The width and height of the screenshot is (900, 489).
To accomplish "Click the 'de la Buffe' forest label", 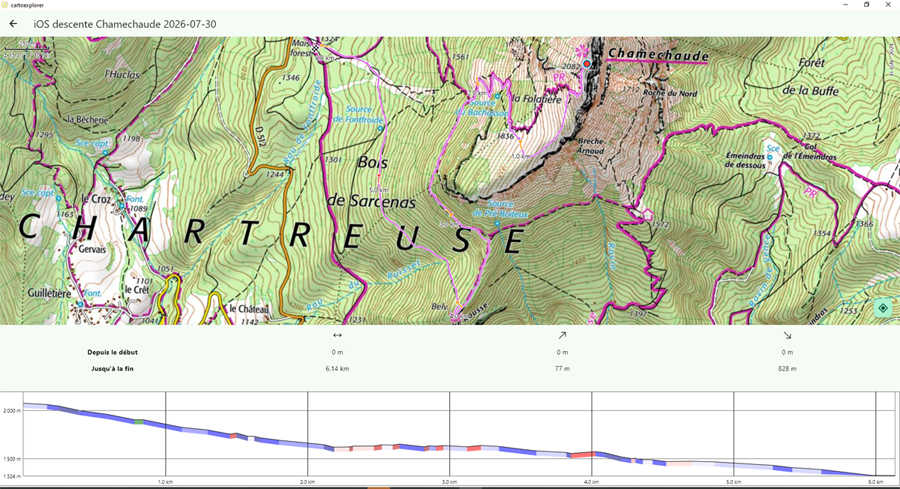I will click(810, 91).
